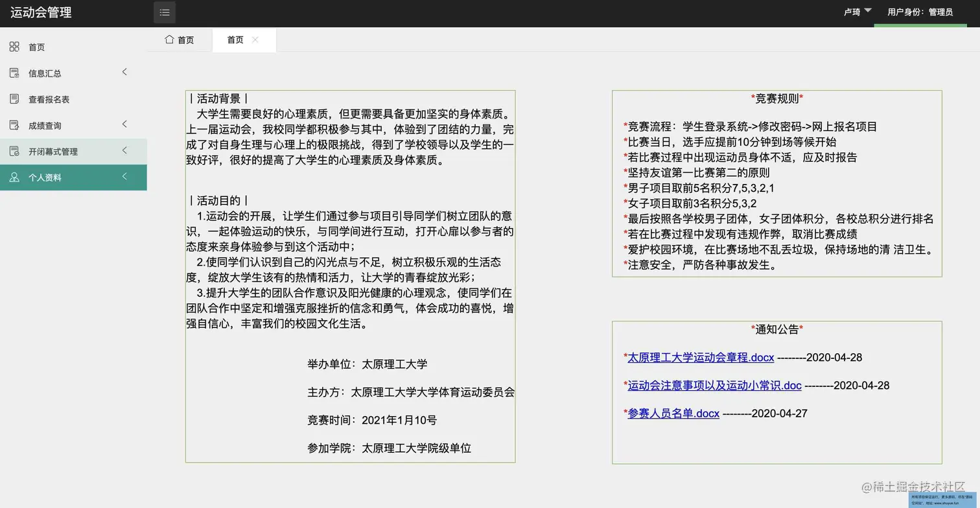Image resolution: width=980 pixels, height=508 pixels.
Task: Click the 首页 grid icon in sidebar
Action: pyautogui.click(x=14, y=47)
